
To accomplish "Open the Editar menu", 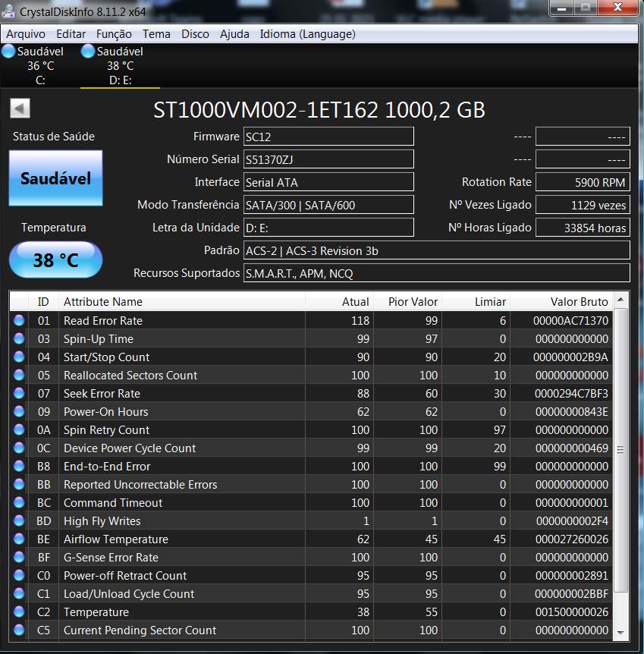I will [x=71, y=34].
